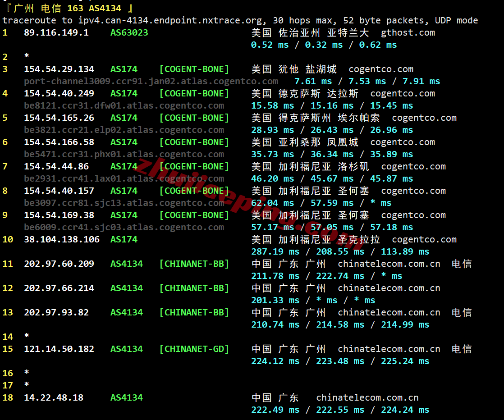This screenshot has width=504, height=420.
Task: Select hostname port-channel3009.ccr91.jan02.atlas.cogentco.com
Action: [151, 82]
